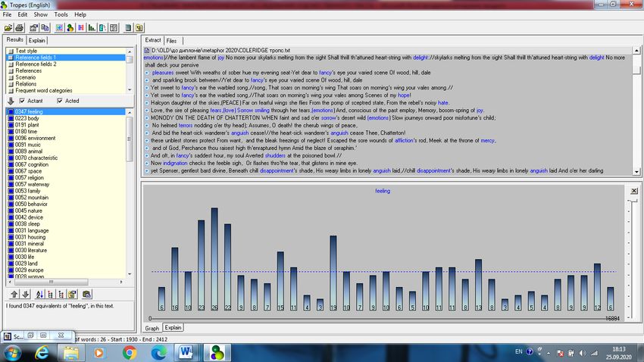This screenshot has width=644, height=362.
Task: Open Google Chrome from taskbar
Action: pyautogui.click(x=130, y=353)
